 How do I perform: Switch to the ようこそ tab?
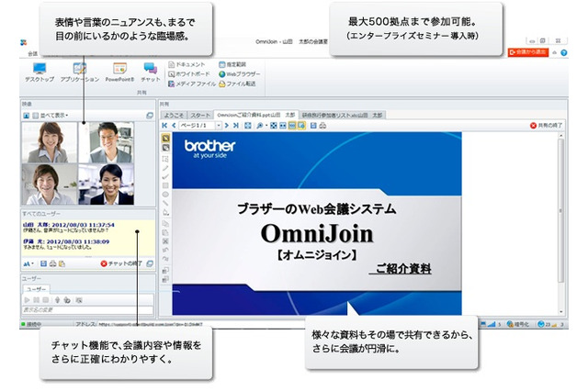pos(174,115)
